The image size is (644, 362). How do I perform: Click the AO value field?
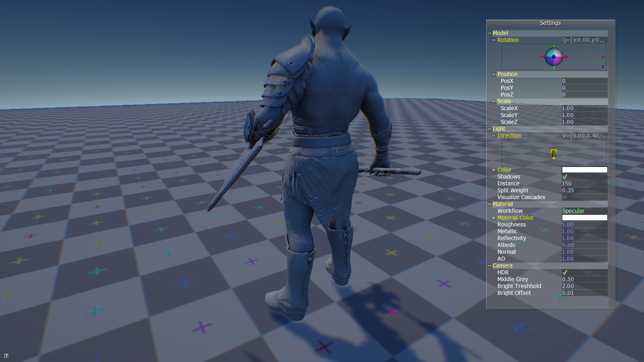click(x=584, y=259)
